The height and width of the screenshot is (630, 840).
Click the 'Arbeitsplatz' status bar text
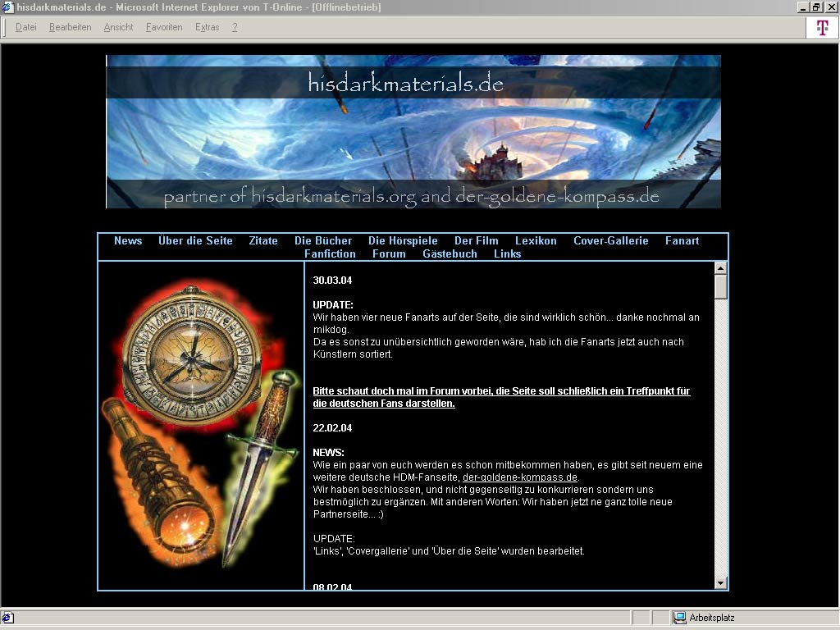(712, 618)
